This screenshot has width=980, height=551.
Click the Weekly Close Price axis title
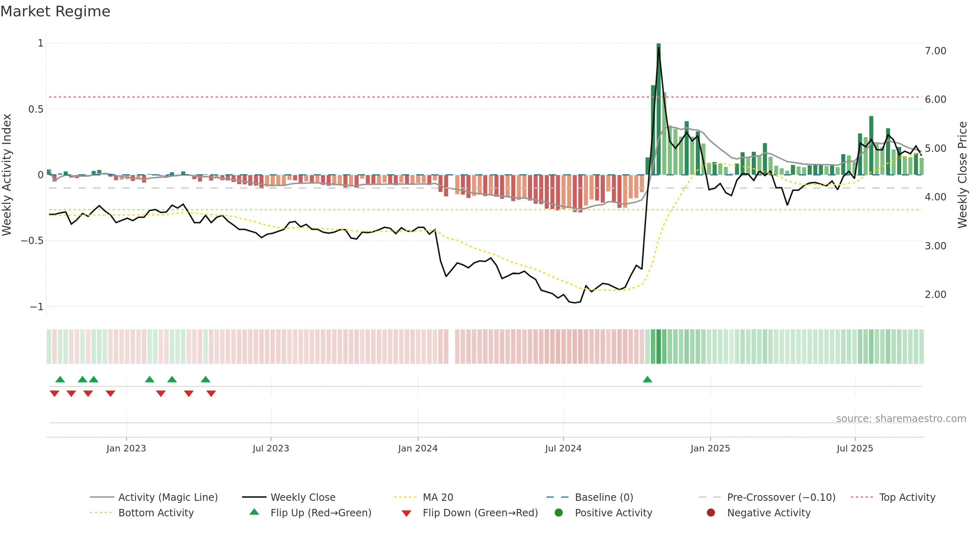[x=962, y=175]
